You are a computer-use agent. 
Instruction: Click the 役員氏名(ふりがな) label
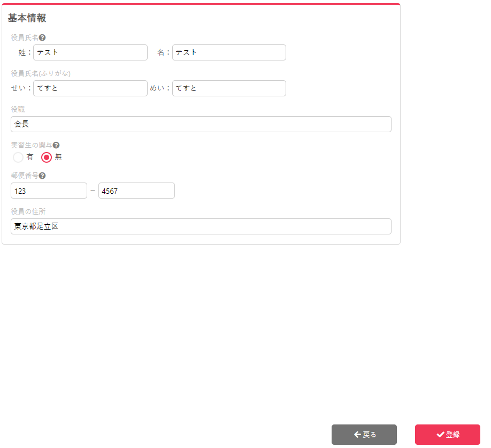[x=41, y=73]
